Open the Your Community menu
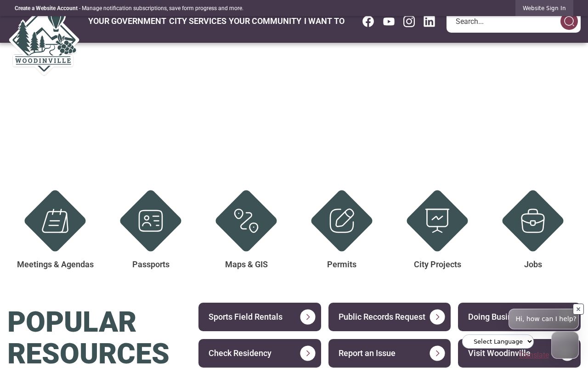 (x=265, y=21)
